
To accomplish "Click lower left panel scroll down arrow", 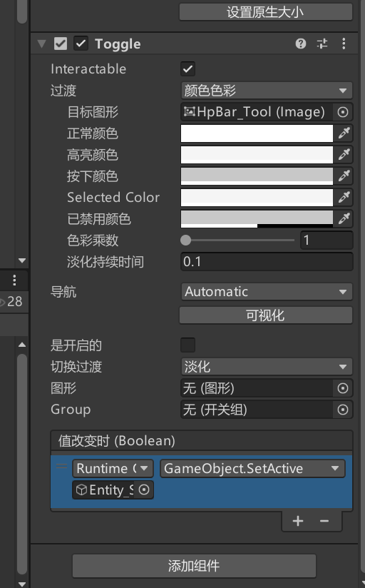I will (22, 584).
